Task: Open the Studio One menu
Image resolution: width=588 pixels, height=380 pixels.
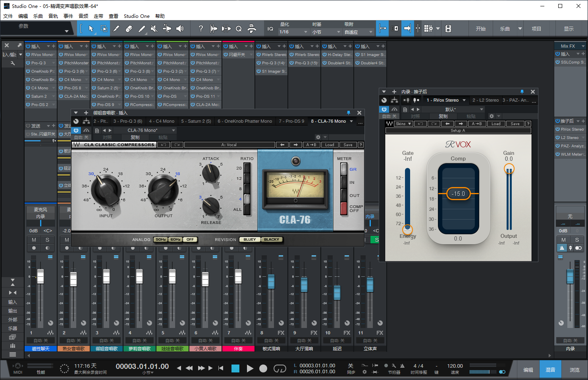Action: pos(137,16)
